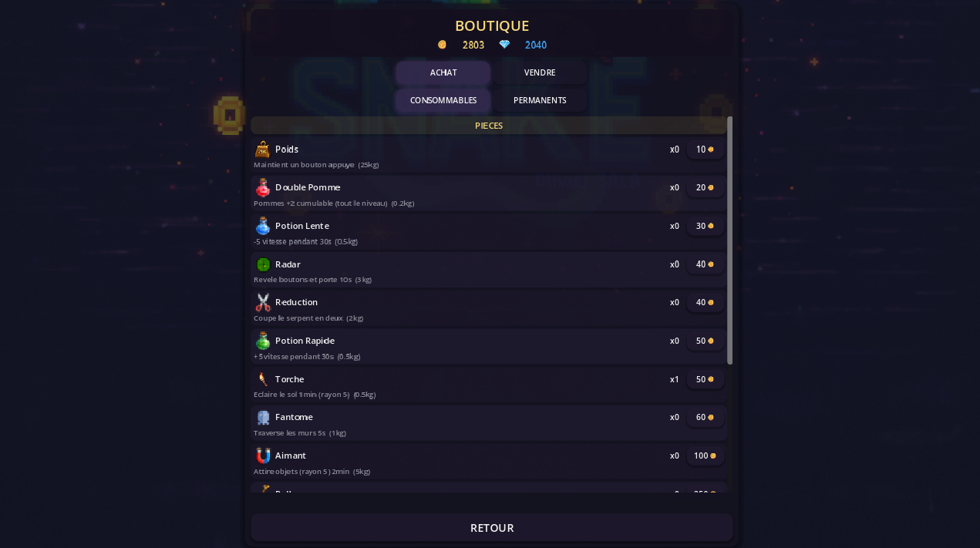The height and width of the screenshot is (548, 980).
Task: Select the green Radar icon
Action: tap(263, 264)
